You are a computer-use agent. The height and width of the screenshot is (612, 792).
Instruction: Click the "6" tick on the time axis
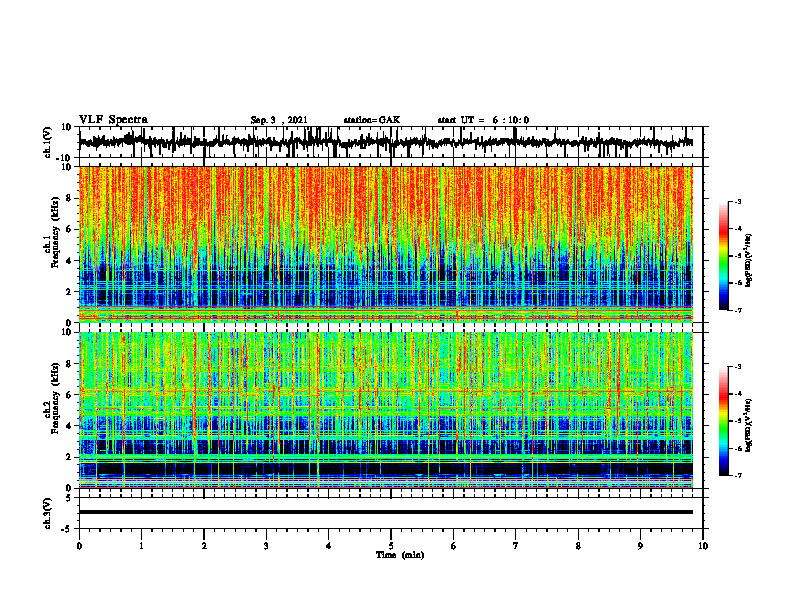coord(454,546)
